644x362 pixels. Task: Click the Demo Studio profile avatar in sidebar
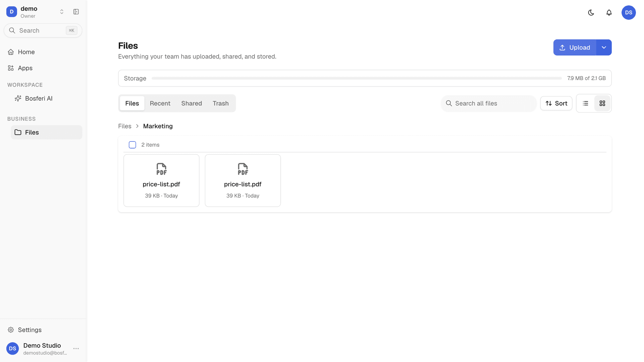pyautogui.click(x=13, y=349)
